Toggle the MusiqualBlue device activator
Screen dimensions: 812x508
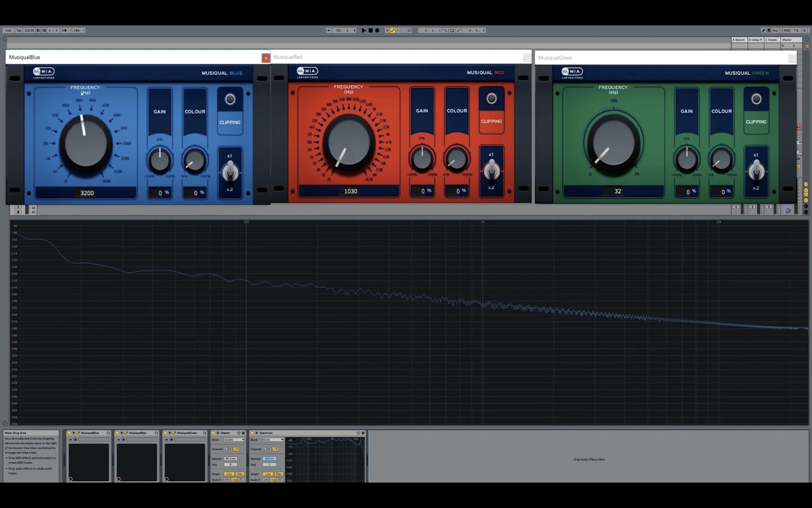(69, 433)
